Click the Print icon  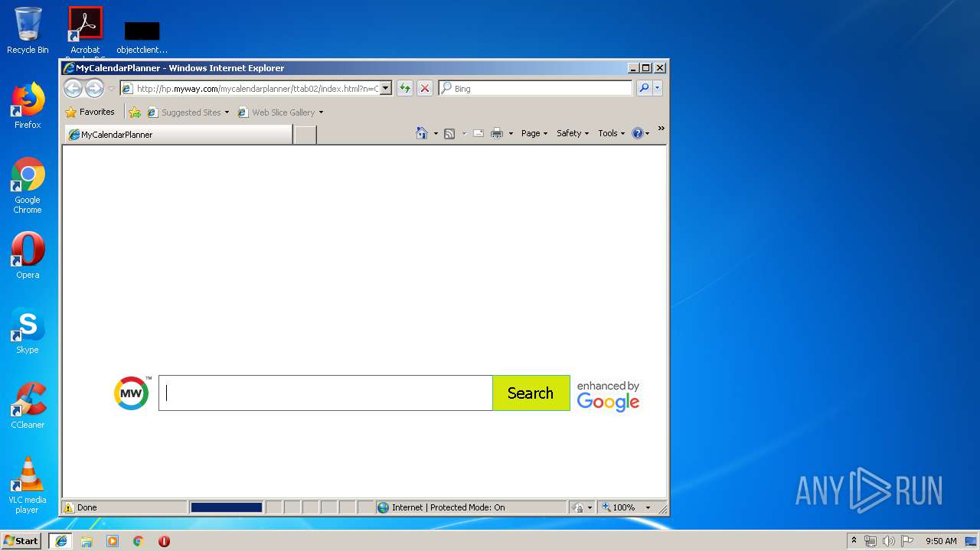[x=497, y=133]
